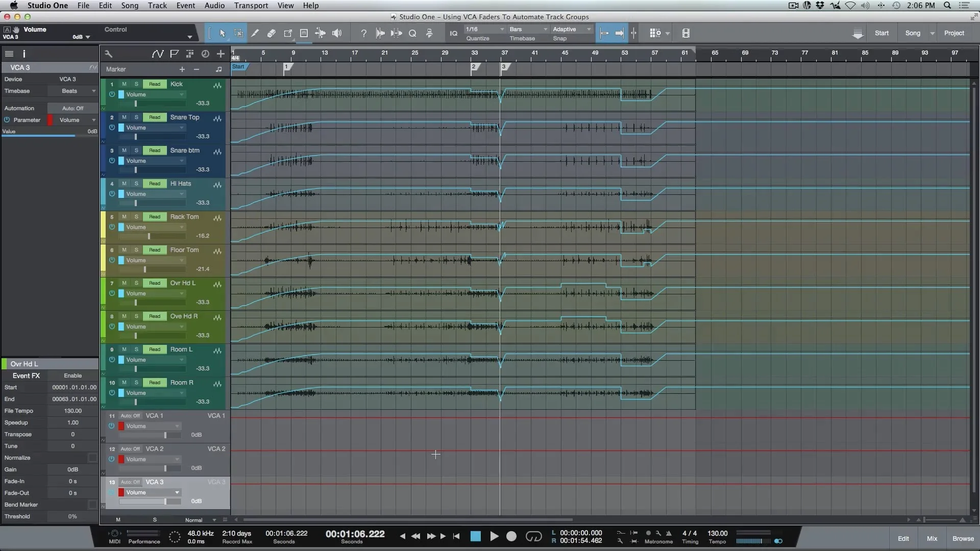Select the Arrow tool
The image size is (980, 551).
223,33
